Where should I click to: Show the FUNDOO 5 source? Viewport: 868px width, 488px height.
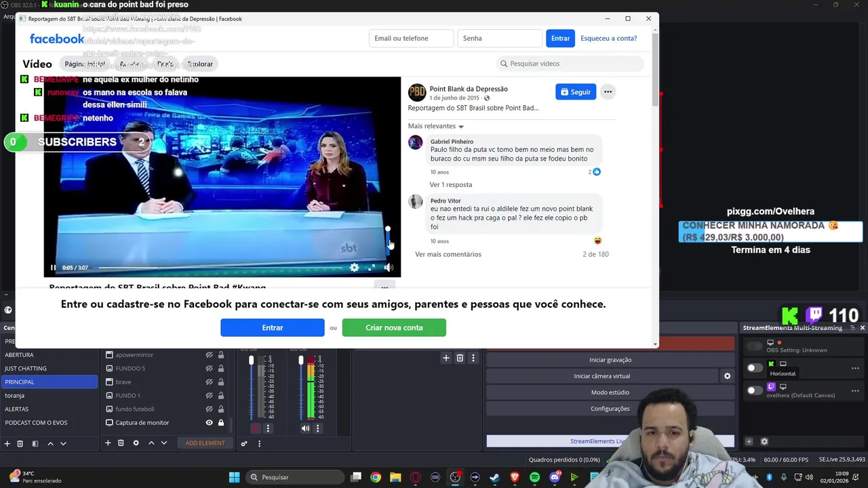point(209,368)
